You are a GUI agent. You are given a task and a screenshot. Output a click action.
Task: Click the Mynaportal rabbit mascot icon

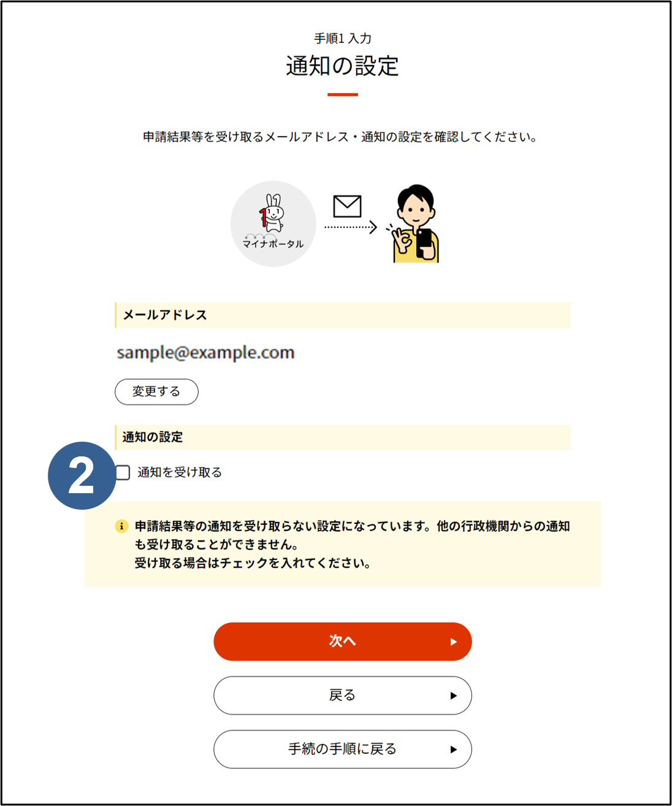click(273, 223)
